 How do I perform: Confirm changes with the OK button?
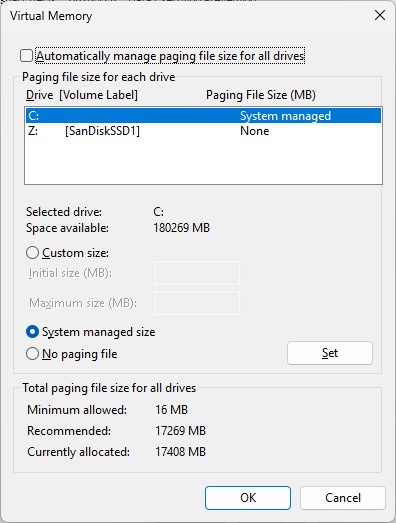coord(248,498)
